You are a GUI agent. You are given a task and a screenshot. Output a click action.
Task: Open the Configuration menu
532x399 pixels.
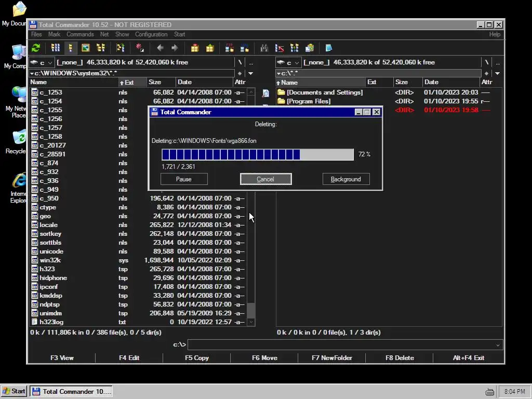tap(151, 34)
